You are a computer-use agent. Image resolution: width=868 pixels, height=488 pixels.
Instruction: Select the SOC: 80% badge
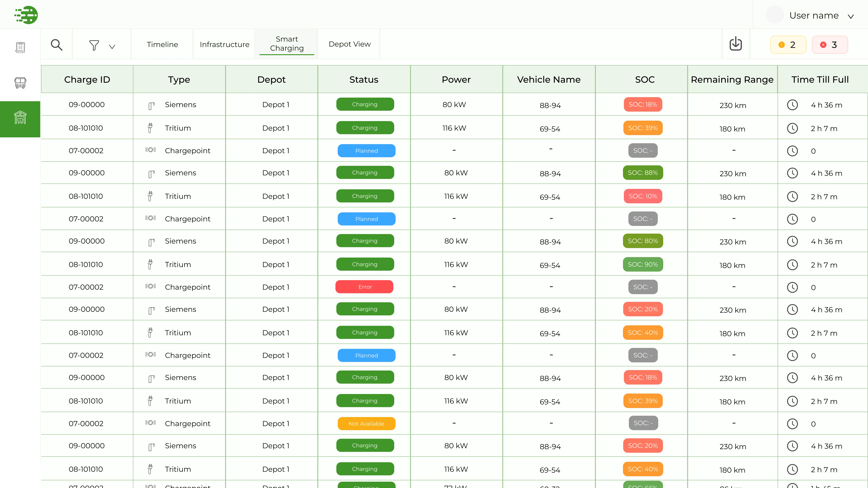pyautogui.click(x=643, y=241)
